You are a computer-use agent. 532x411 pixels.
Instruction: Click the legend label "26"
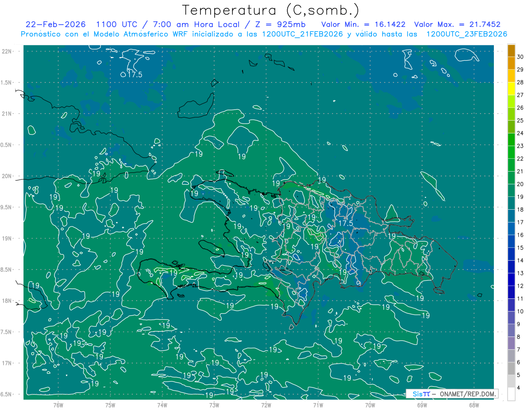520,108
